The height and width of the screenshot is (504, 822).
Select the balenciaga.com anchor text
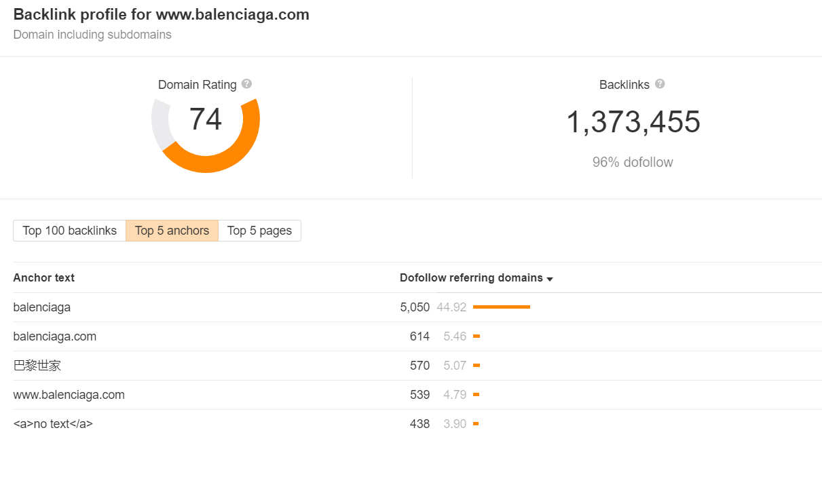55,336
